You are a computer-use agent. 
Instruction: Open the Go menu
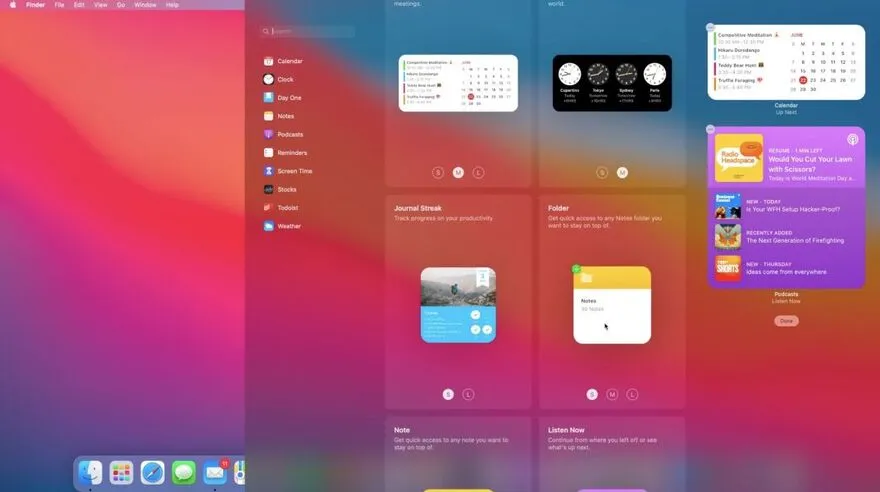pyautogui.click(x=121, y=4)
